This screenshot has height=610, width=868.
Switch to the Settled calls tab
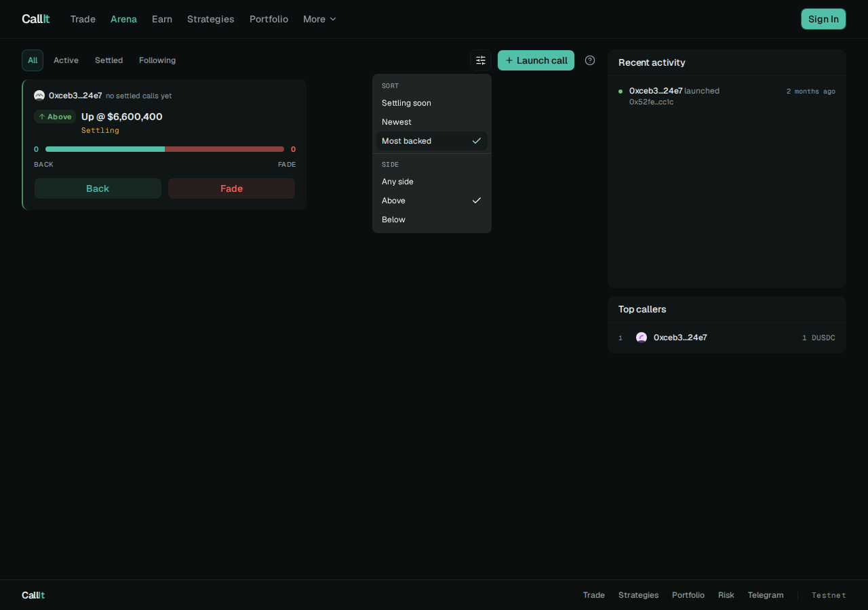point(109,60)
